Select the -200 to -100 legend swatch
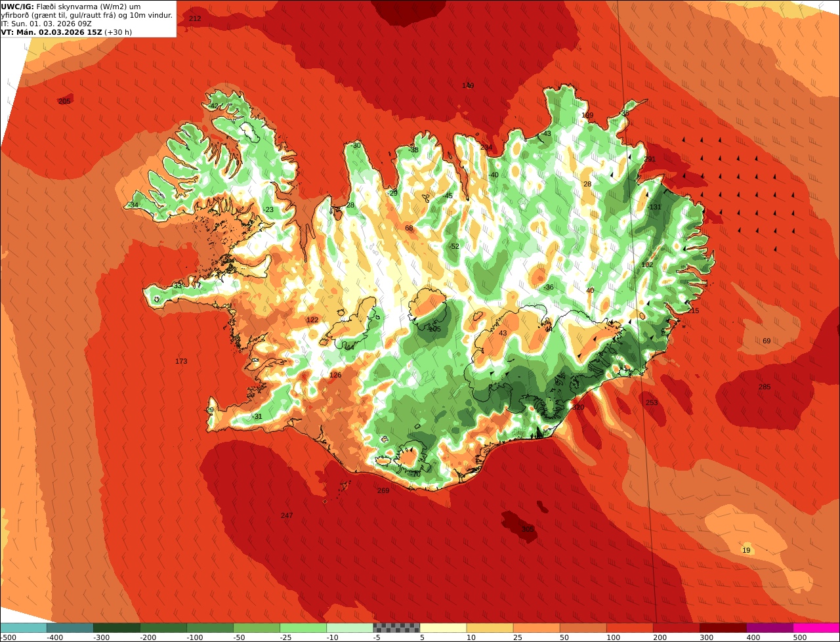 (x=163, y=628)
